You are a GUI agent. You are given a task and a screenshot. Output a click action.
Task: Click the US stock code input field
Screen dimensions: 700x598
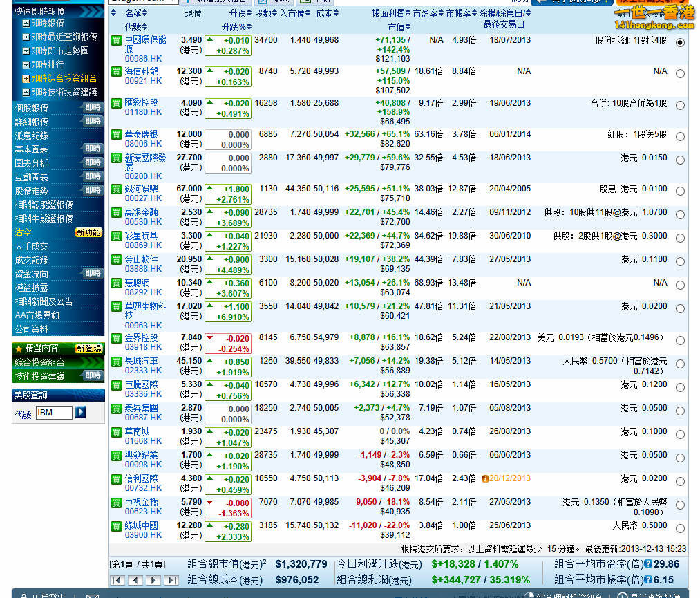point(54,413)
